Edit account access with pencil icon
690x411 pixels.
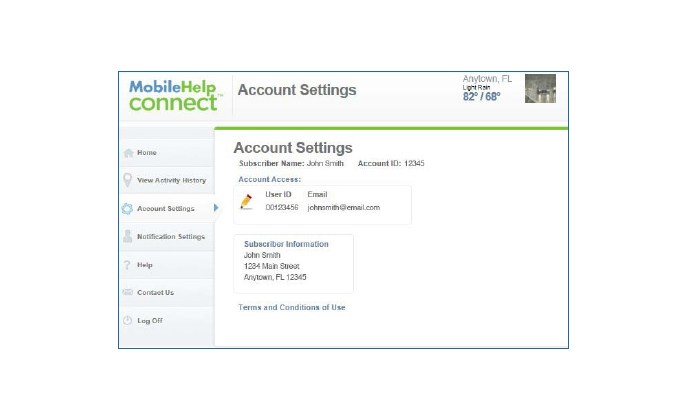coord(246,202)
